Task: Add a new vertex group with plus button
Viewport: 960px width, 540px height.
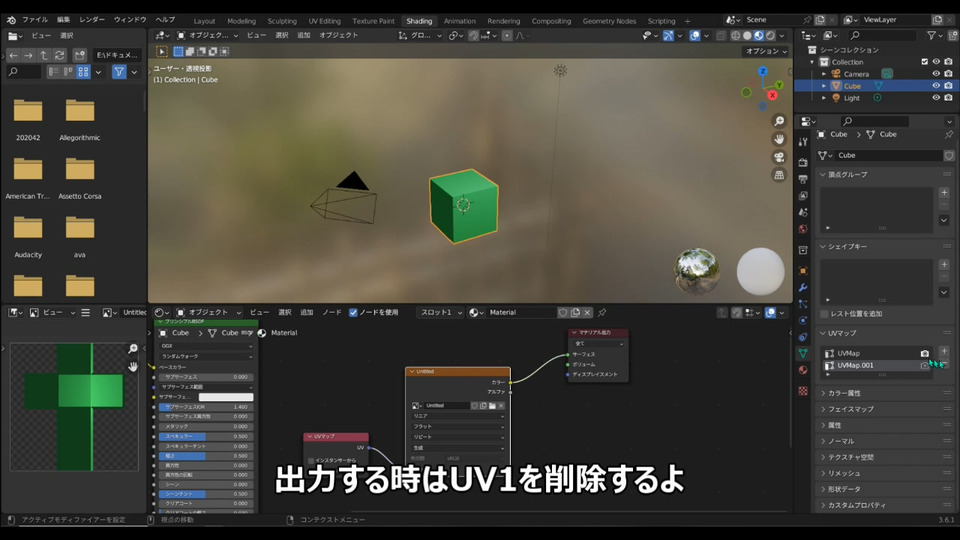Action: tap(944, 193)
